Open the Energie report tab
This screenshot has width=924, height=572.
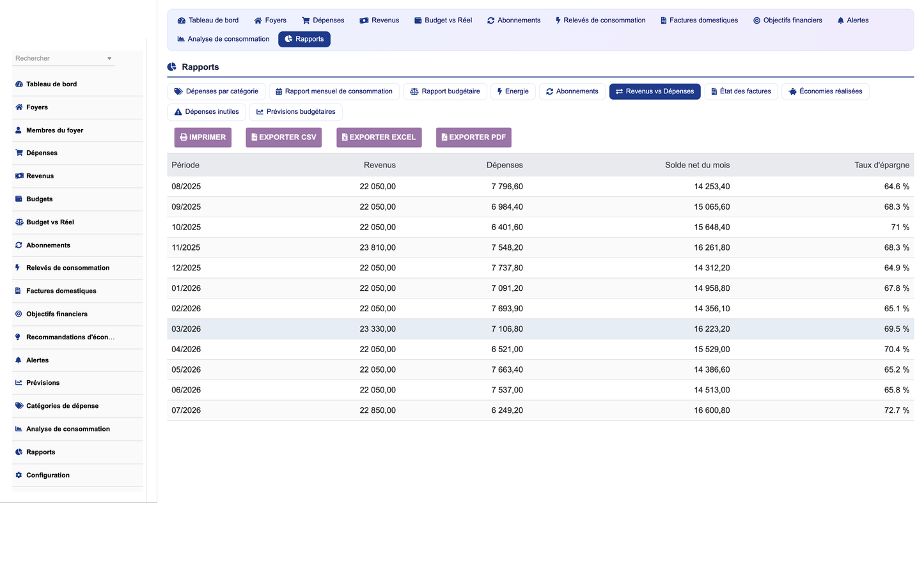513,91
